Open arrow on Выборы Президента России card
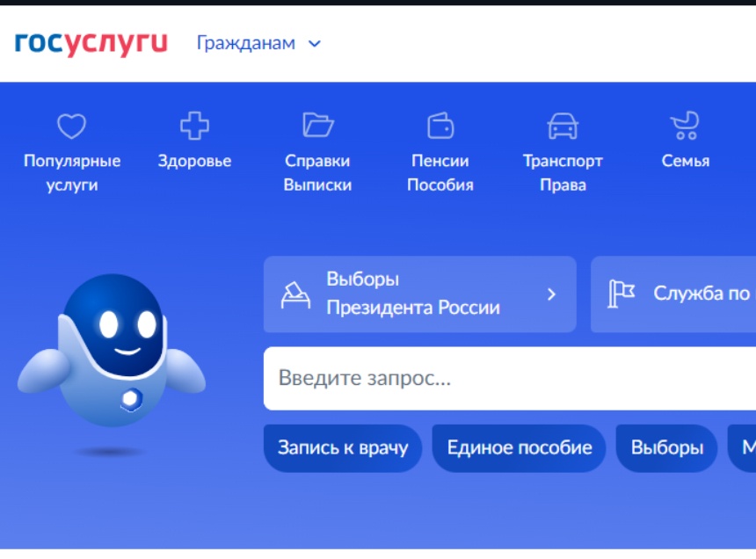Viewport: 756px width, 559px height. pos(551,294)
